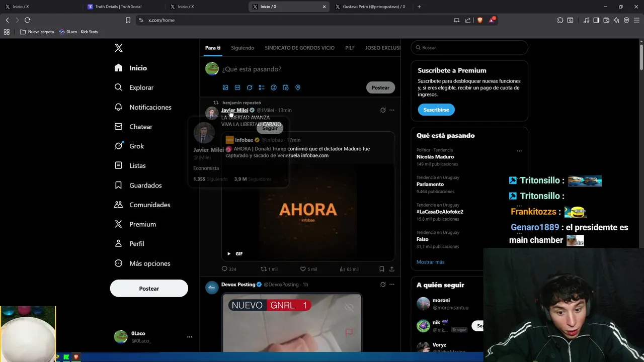View analytics of the Javier Milei post

[349, 269]
